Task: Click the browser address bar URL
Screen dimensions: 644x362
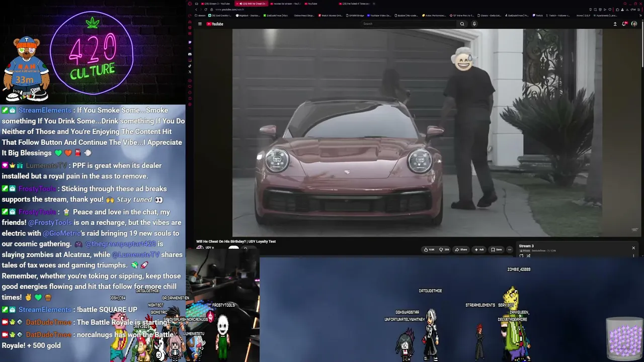Action: (x=230, y=10)
